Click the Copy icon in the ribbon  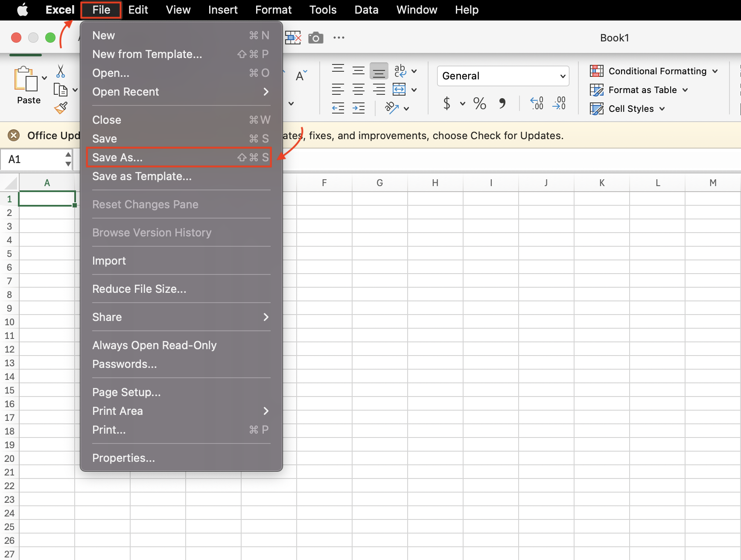click(61, 90)
